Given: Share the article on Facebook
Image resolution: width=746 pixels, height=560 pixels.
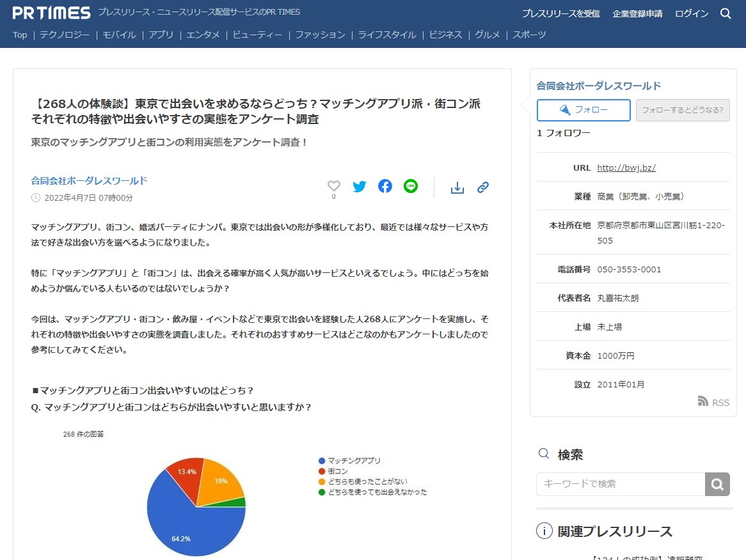Looking at the screenshot, I should click(385, 186).
